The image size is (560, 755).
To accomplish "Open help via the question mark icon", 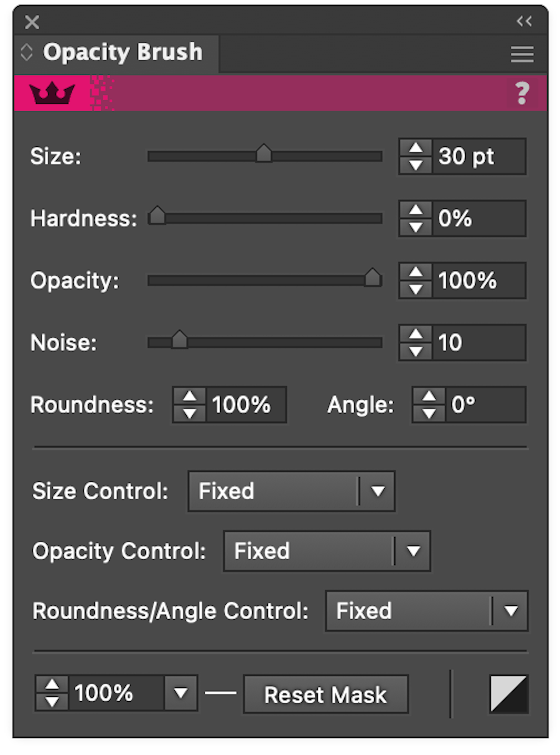I will 522,93.
